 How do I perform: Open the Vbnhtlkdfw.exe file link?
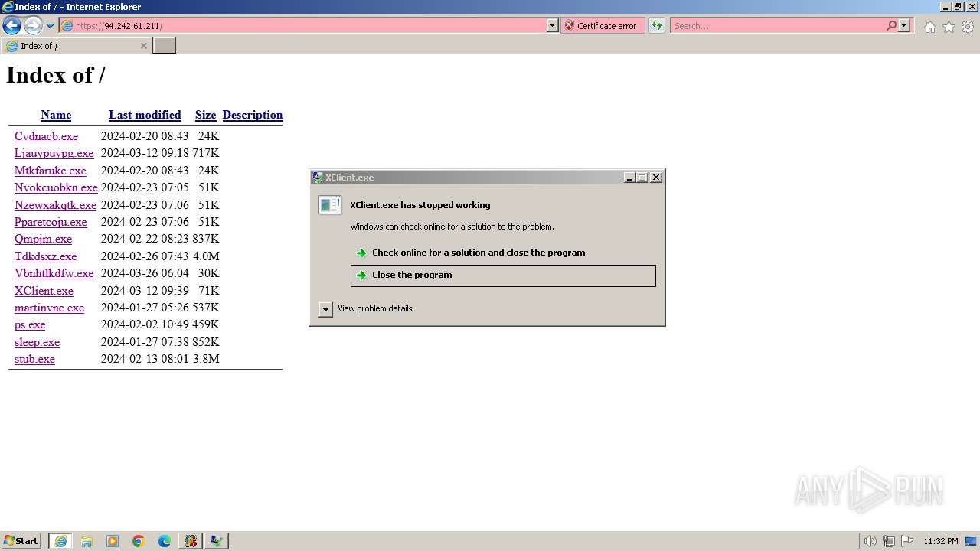(x=54, y=273)
